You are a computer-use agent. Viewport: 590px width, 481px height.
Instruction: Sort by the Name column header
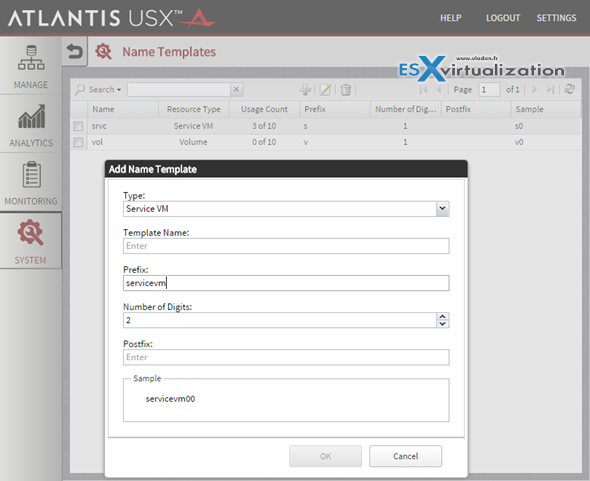click(x=123, y=109)
